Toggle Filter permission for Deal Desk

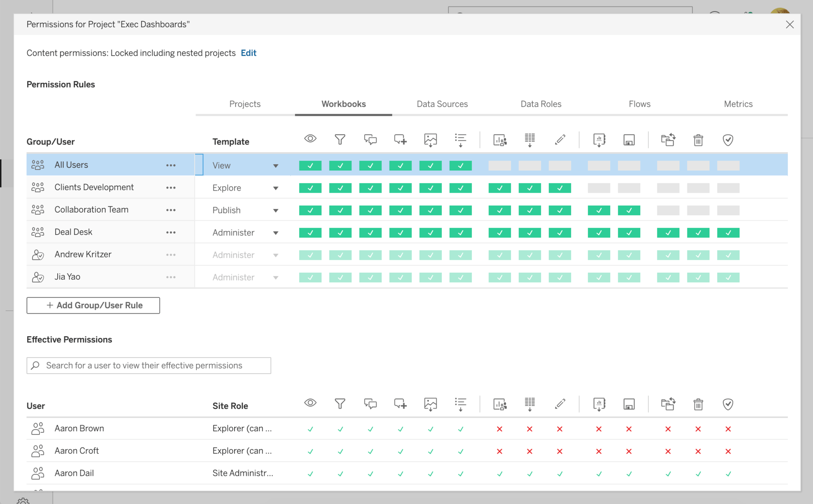pos(340,233)
